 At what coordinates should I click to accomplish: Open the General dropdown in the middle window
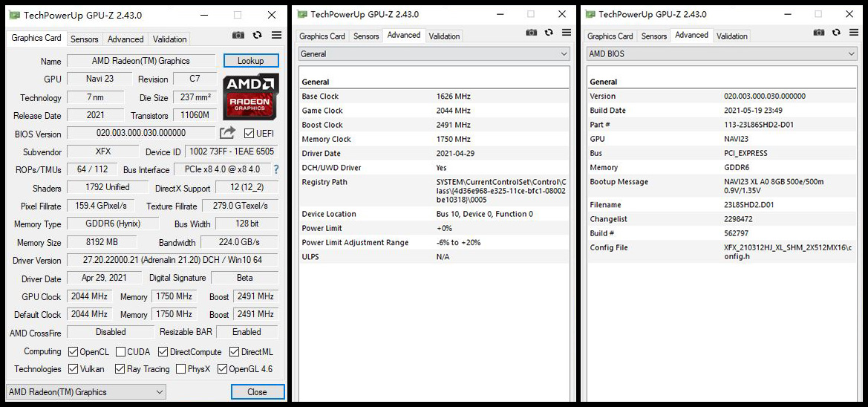point(434,53)
